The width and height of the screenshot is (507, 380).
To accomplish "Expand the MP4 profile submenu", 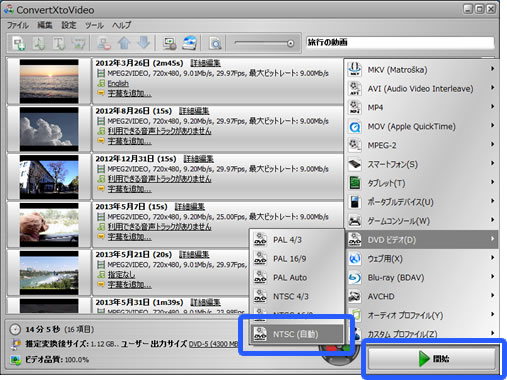I will click(422, 107).
